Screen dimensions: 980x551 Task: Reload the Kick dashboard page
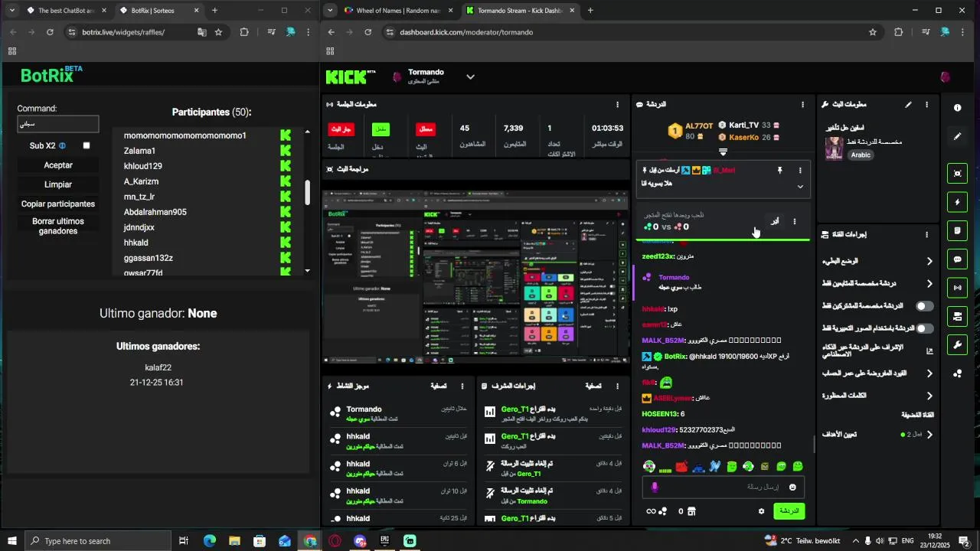[367, 32]
